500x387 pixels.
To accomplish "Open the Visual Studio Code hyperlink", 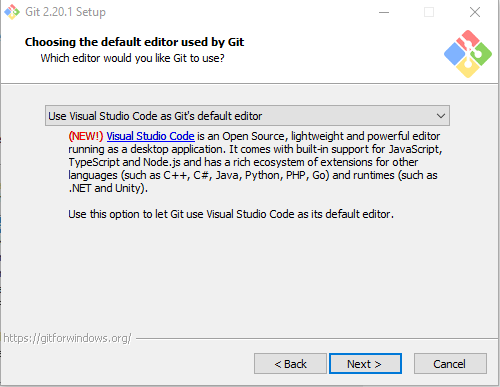I will 150,136.
